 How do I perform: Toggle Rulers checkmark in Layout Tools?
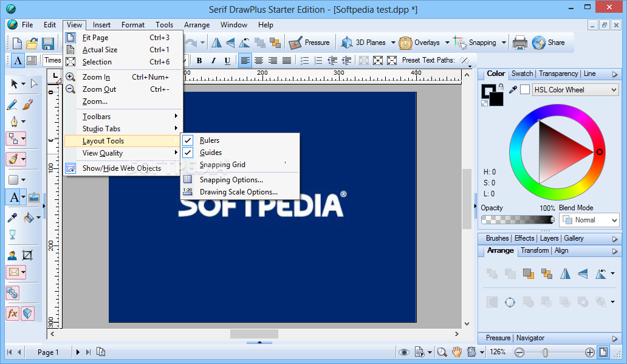188,140
